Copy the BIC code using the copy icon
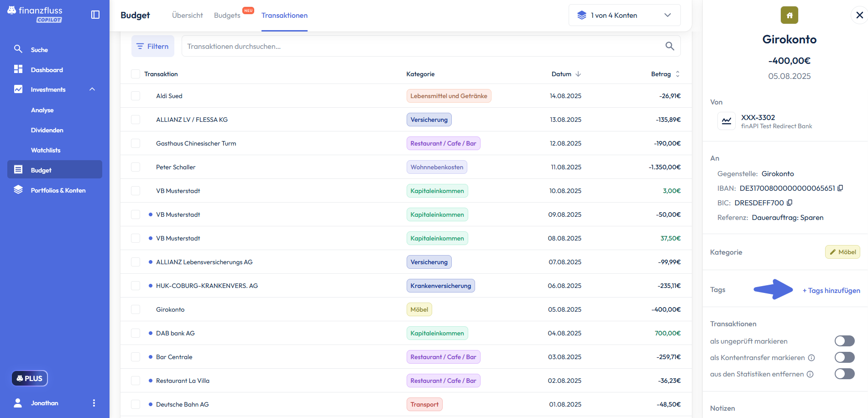This screenshot has width=868, height=418. (790, 203)
